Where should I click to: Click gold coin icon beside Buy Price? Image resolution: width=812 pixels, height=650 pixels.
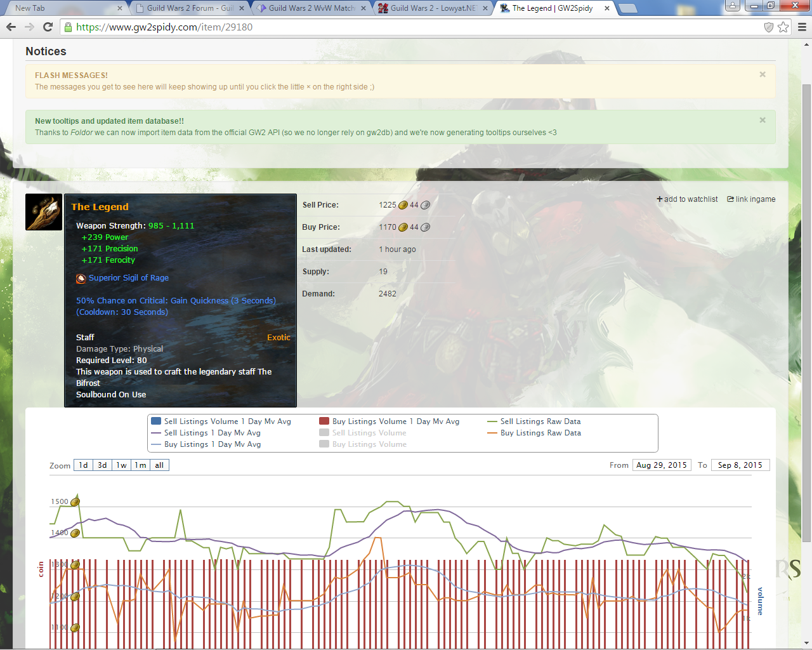[403, 227]
